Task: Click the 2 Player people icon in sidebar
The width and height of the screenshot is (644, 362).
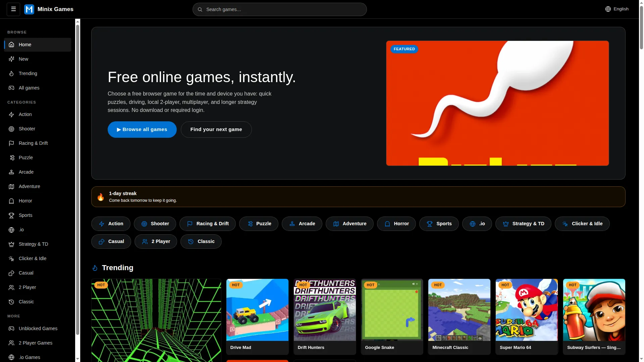Action: click(11, 287)
